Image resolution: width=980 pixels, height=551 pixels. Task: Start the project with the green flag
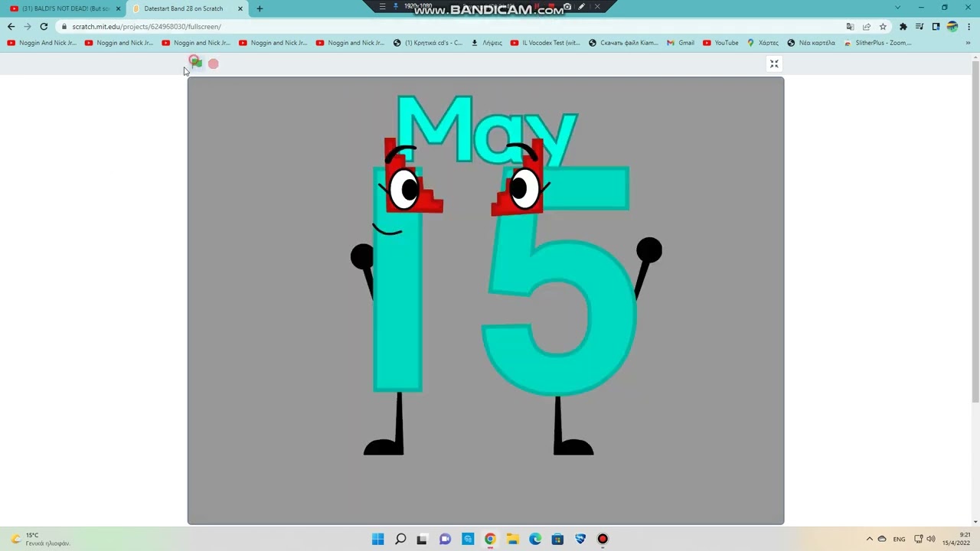(196, 63)
